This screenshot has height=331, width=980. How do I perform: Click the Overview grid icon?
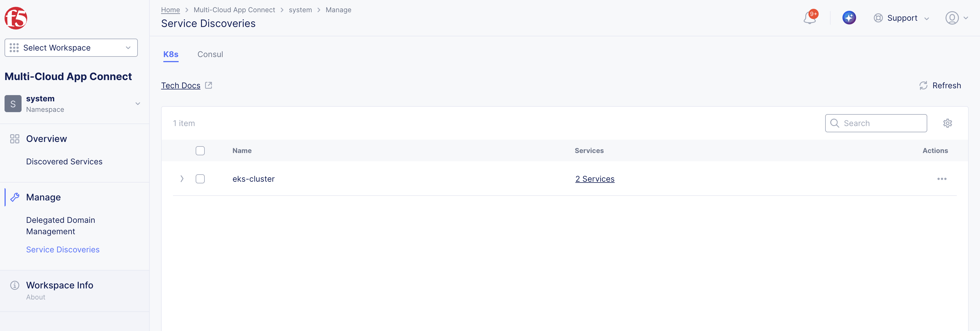(14, 139)
